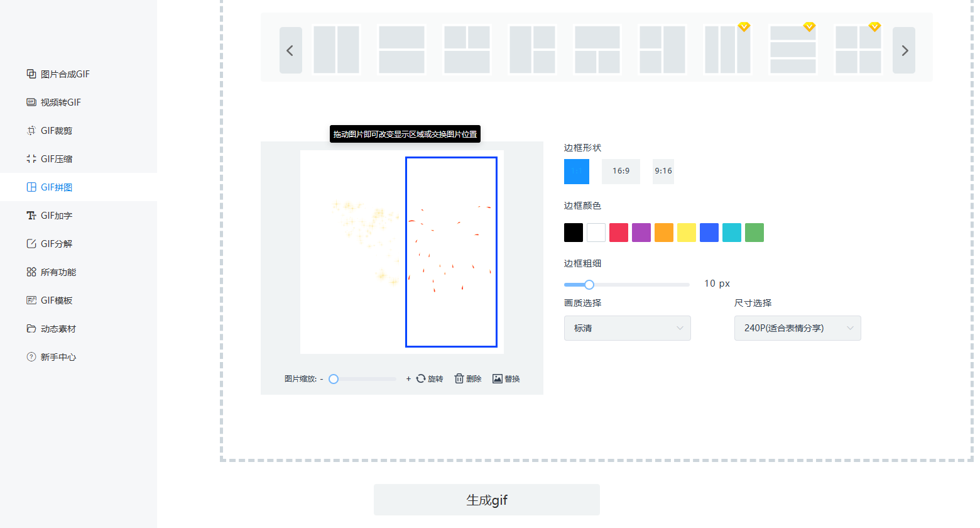The image size is (980, 528).
Task: Replace the selected image (替换)
Action: coord(506,379)
